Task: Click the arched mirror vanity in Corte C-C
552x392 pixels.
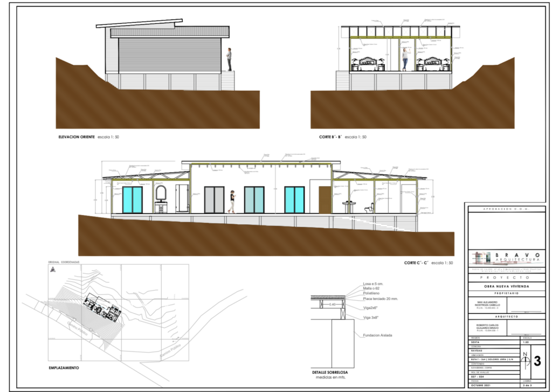Action: click(x=161, y=200)
